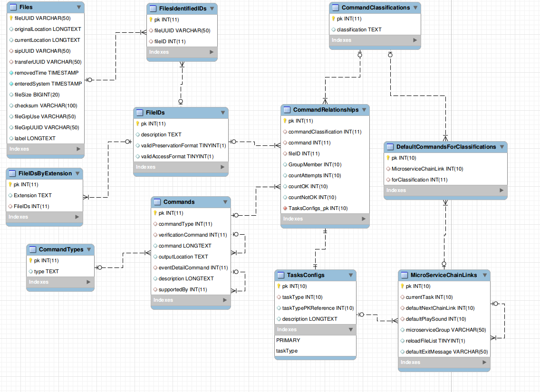Collapse the Commands table using header arrow
Viewport: 540px width, 392px height.
click(x=225, y=202)
